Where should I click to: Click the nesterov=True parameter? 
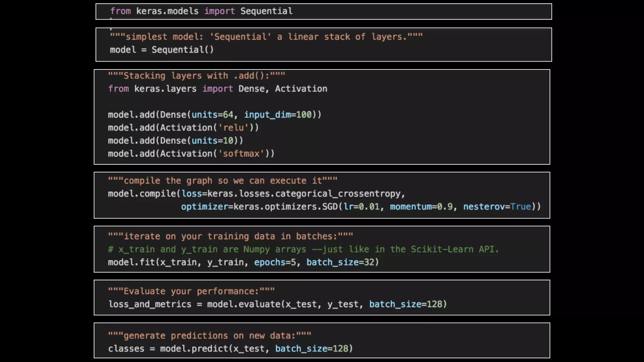(497, 207)
